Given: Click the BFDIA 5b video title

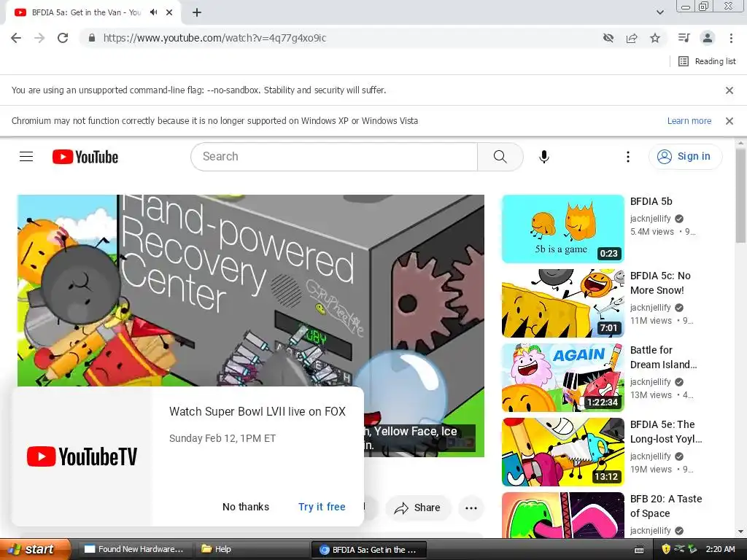Looking at the screenshot, I should [651, 201].
